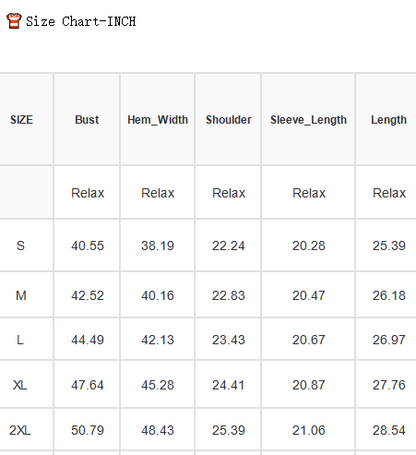
Task: Select the Sleeve_Length column header
Action: 309,120
